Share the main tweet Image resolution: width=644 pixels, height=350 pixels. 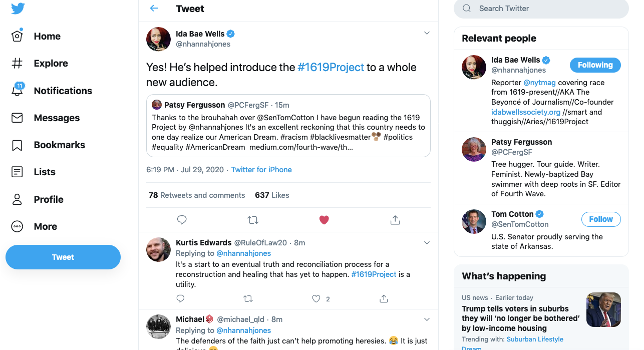pyautogui.click(x=395, y=220)
